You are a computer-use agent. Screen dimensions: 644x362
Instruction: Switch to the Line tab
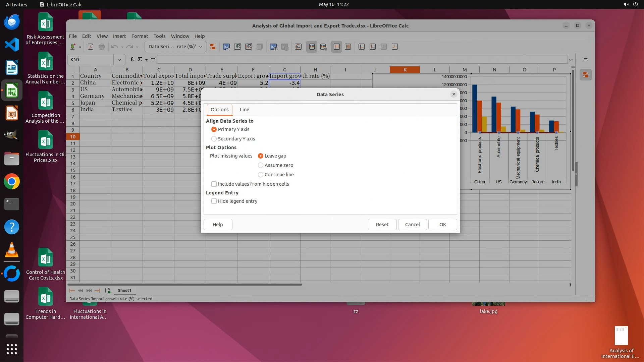point(244,110)
